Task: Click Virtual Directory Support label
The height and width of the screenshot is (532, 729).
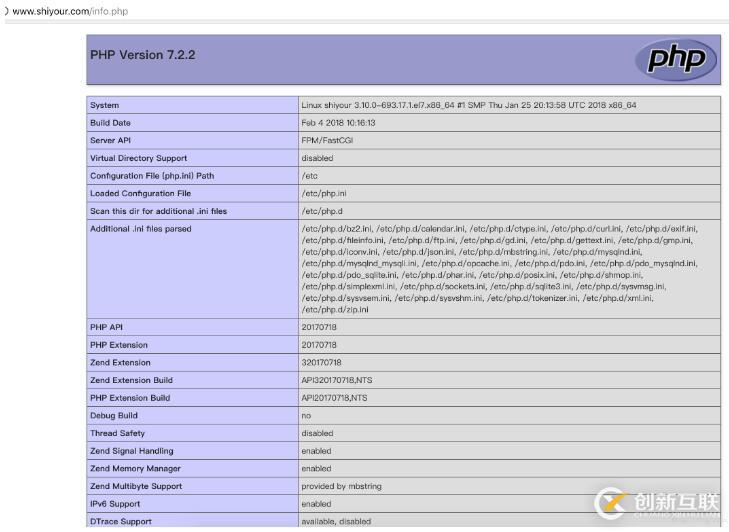Action: (x=139, y=158)
